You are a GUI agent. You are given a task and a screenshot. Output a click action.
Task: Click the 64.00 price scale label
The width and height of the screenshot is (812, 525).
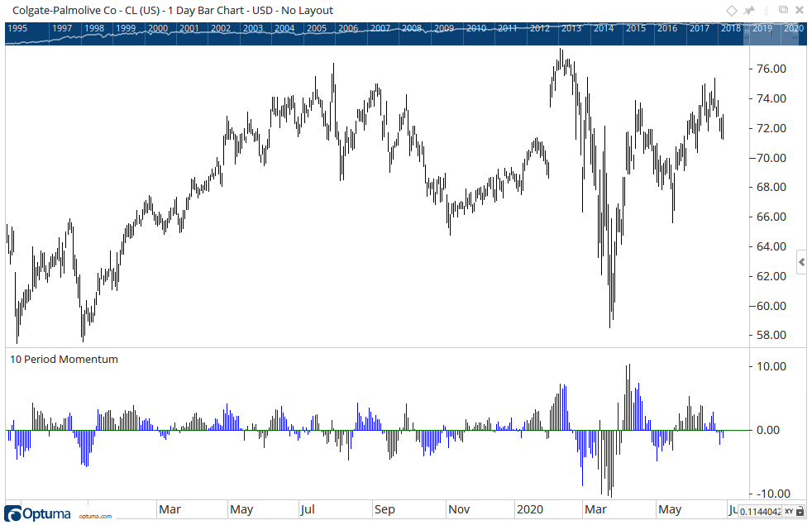(771, 246)
